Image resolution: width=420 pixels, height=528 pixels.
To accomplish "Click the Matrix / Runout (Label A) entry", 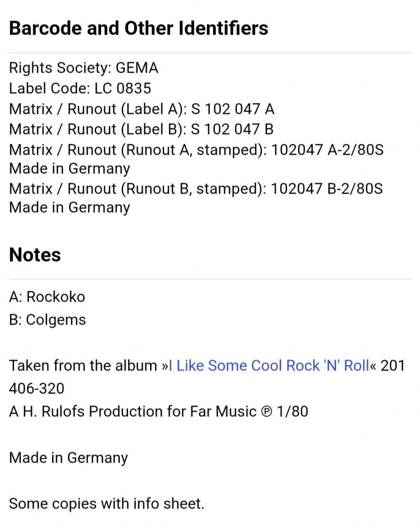I will [141, 109].
